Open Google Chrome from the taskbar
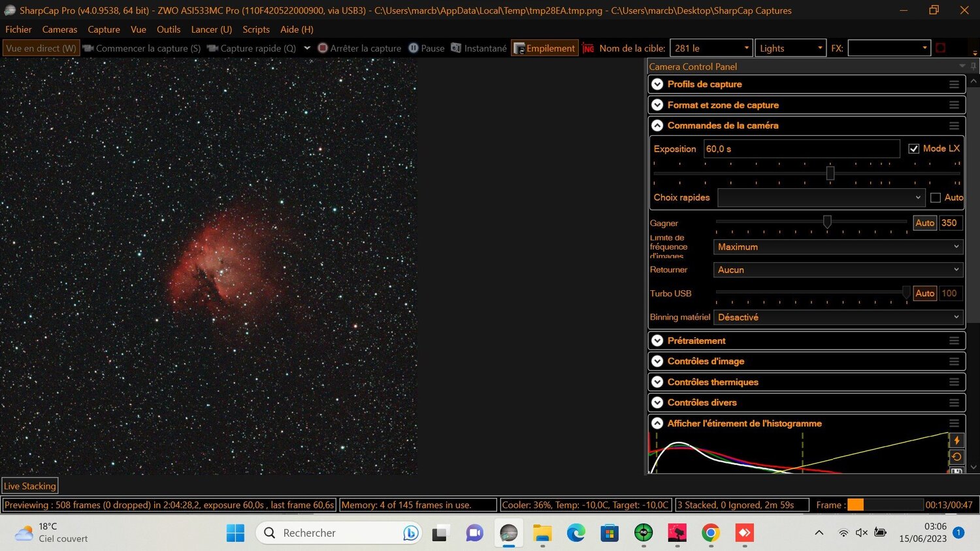Viewport: 980px width, 551px height. 711,533
